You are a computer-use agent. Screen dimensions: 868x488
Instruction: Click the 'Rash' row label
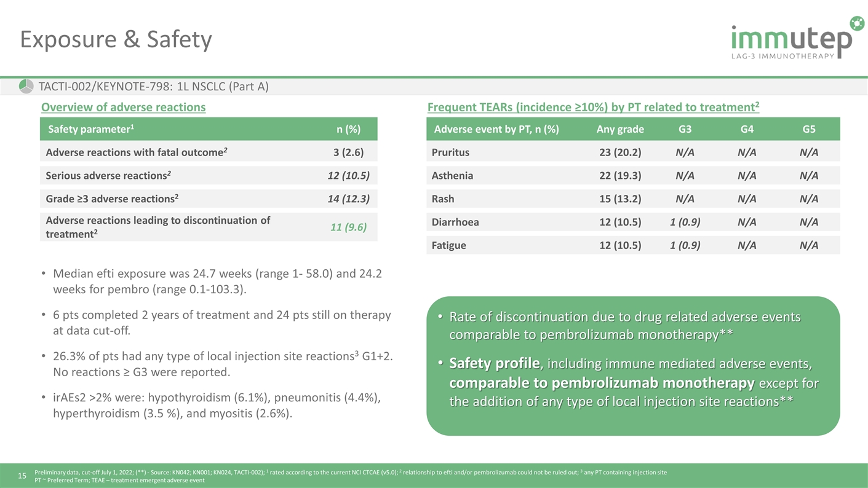[x=443, y=199]
